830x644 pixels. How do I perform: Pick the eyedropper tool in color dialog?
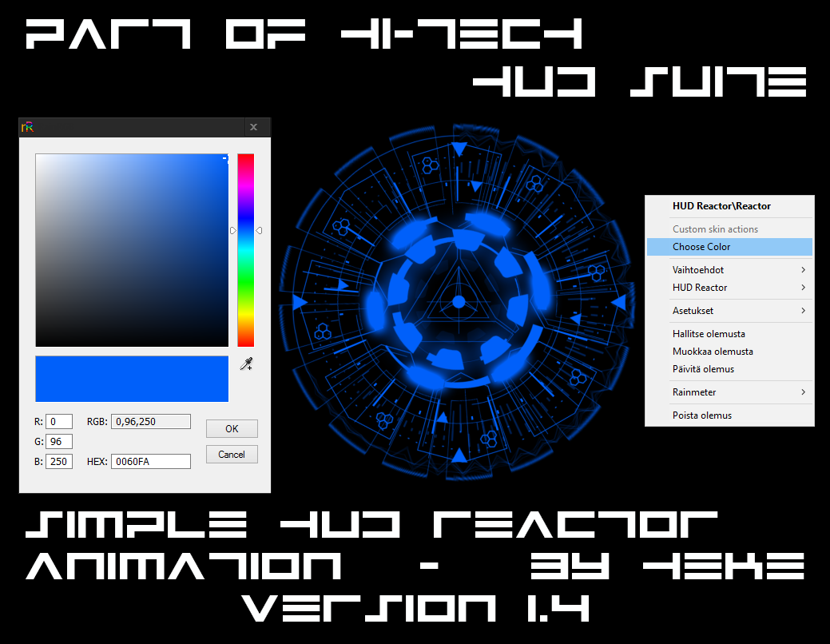click(246, 364)
